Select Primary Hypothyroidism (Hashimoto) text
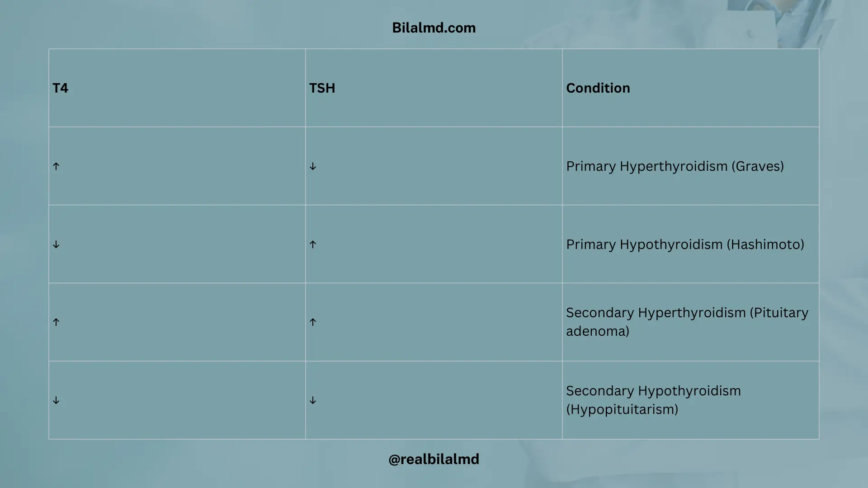 685,244
